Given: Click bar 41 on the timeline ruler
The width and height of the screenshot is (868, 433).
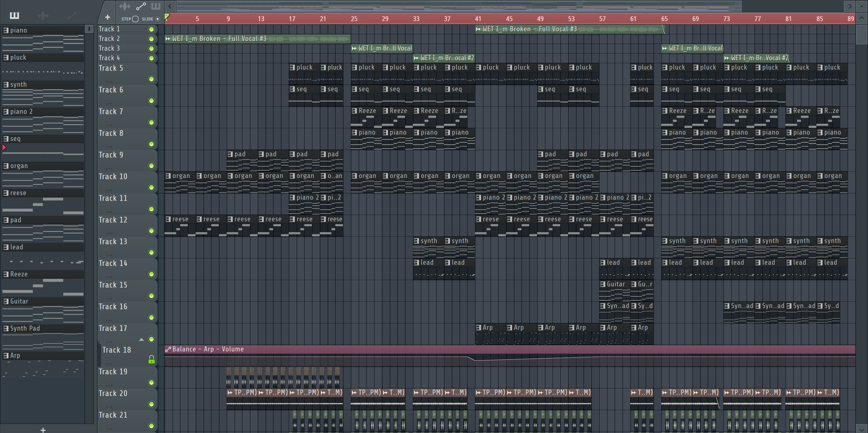Looking at the screenshot, I should (478, 19).
